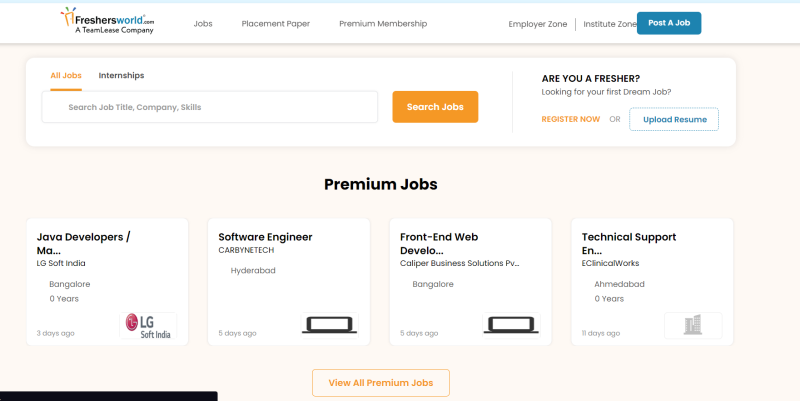Click the laptop icon on the Caliper card
Viewport: 800px width, 401px height.
tap(511, 325)
